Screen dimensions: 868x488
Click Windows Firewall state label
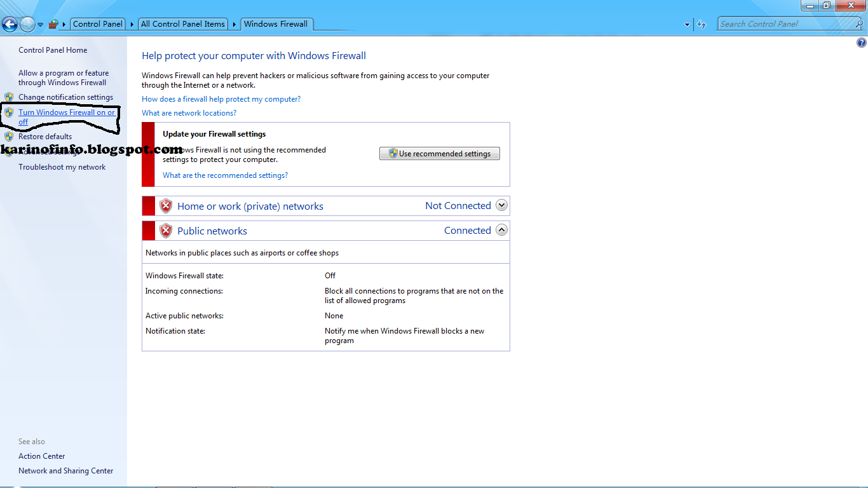184,276
